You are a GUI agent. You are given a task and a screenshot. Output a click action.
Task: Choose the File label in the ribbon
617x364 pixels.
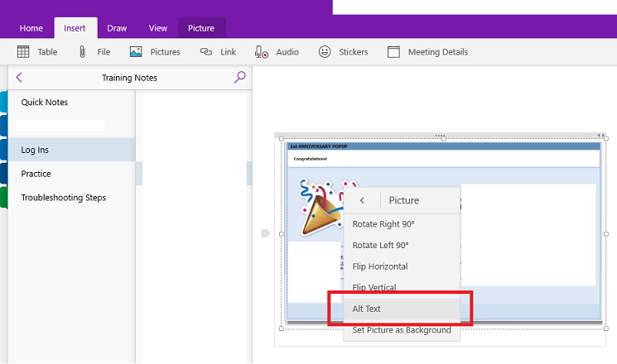point(104,52)
